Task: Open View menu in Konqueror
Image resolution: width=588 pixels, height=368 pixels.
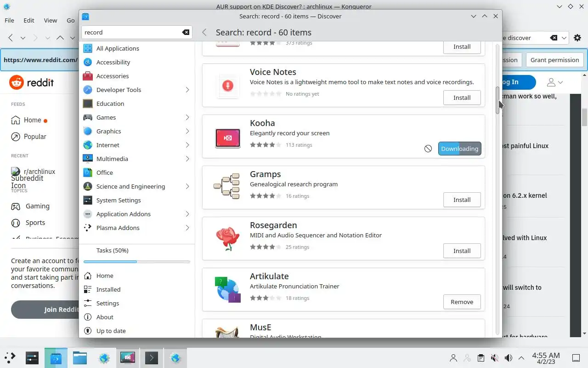Action: tap(51, 20)
